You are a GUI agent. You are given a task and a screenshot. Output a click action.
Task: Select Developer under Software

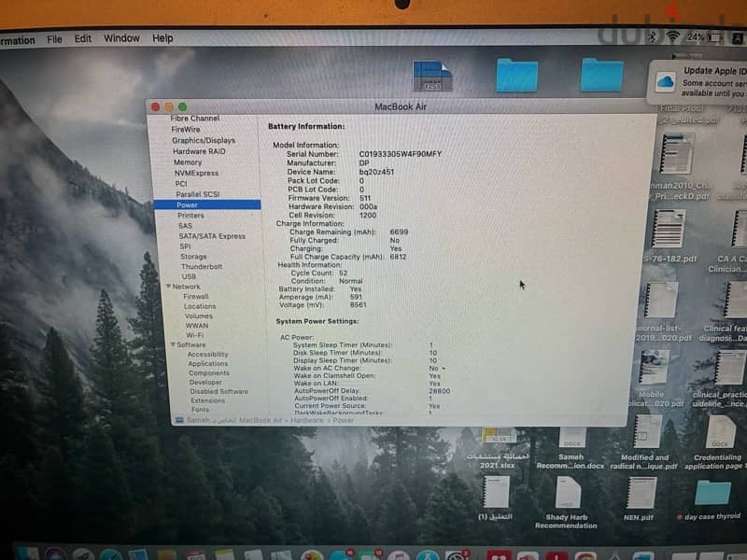(205, 383)
